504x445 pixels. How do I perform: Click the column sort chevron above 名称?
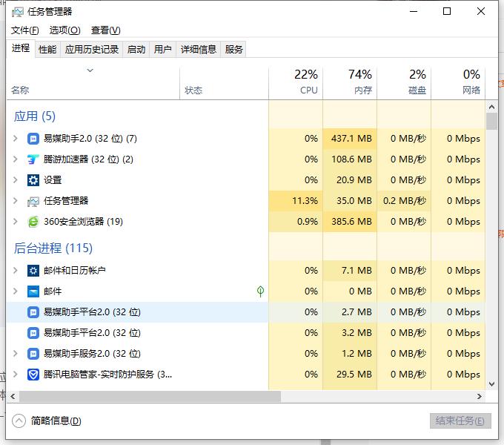tap(90, 70)
